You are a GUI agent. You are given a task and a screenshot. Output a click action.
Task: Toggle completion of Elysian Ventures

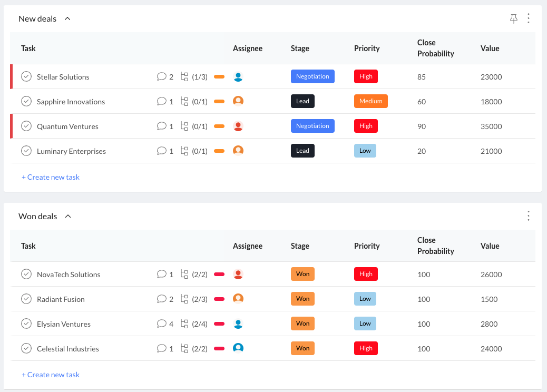[x=26, y=324]
